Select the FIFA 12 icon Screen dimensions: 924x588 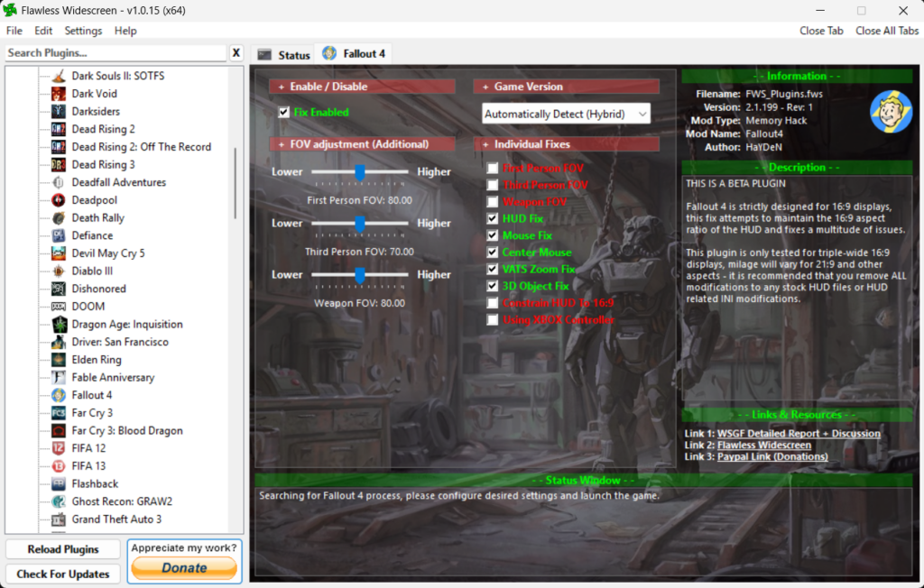point(59,448)
